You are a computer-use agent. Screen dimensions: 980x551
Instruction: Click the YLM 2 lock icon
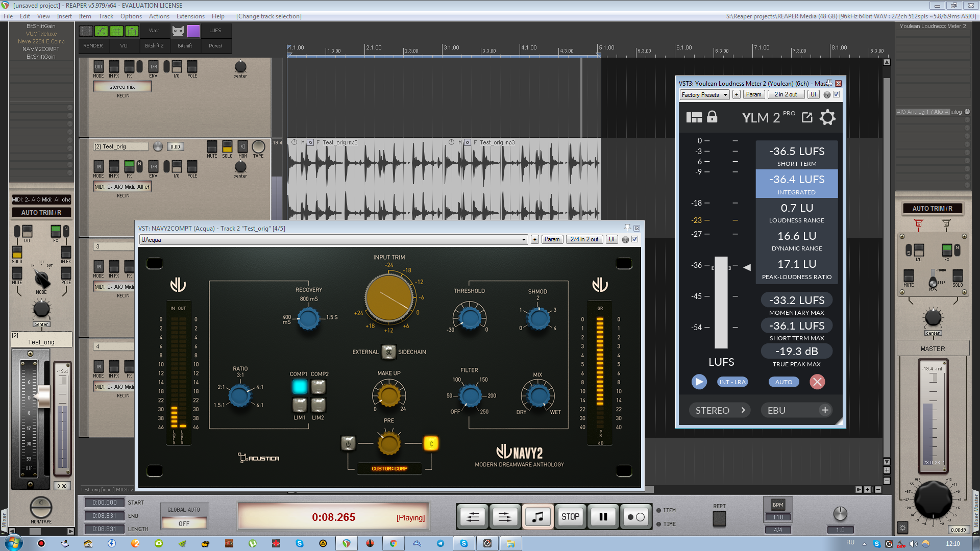click(712, 117)
